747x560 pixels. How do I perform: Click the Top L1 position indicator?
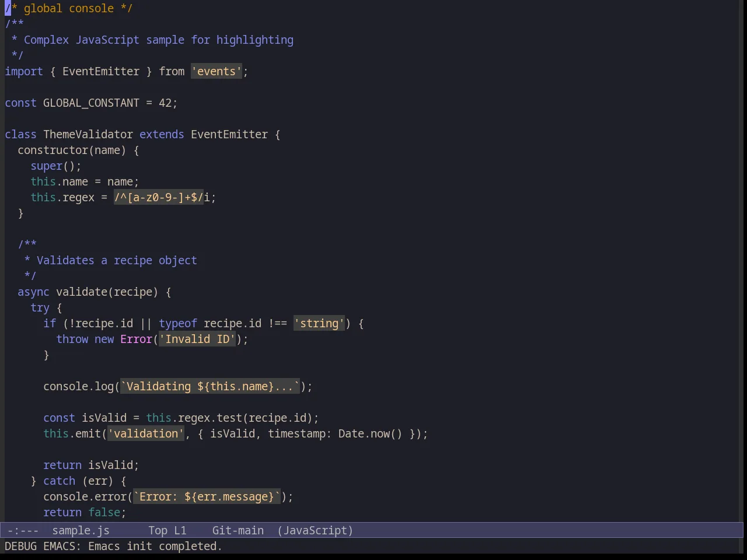[167, 530]
